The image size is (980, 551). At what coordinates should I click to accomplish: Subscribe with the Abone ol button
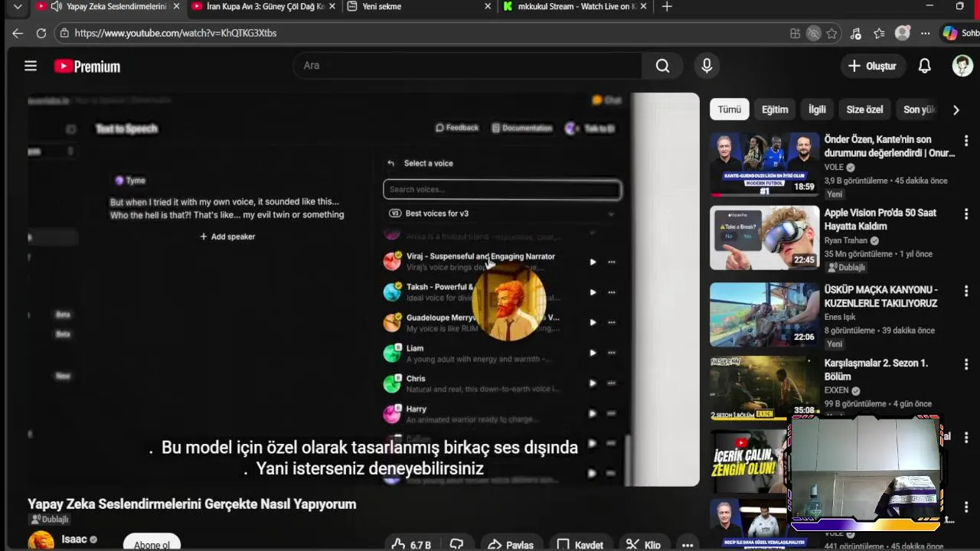click(152, 543)
